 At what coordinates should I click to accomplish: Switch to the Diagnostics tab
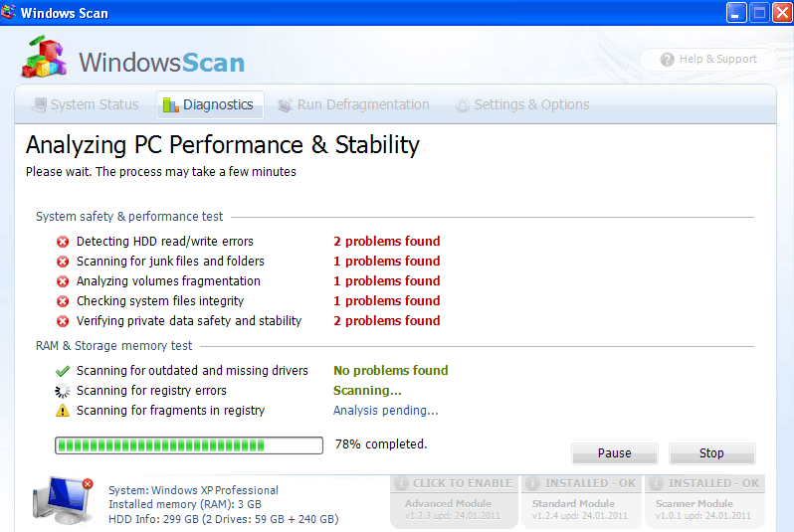pos(209,105)
